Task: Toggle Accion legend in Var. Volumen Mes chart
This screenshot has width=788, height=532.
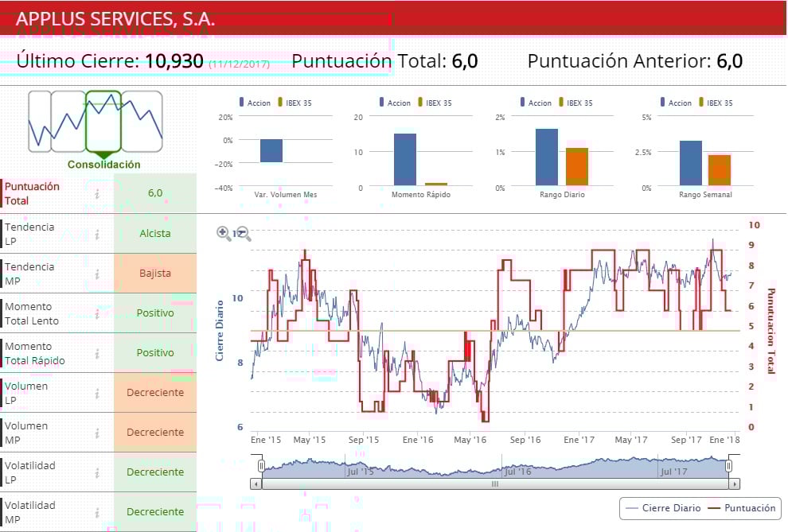Action: pyautogui.click(x=256, y=103)
